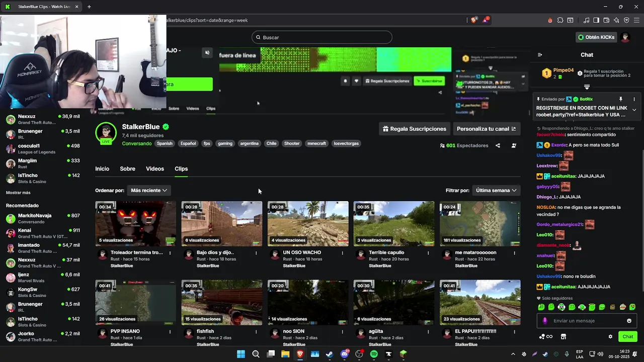Click the green Chat send button

(x=628, y=337)
